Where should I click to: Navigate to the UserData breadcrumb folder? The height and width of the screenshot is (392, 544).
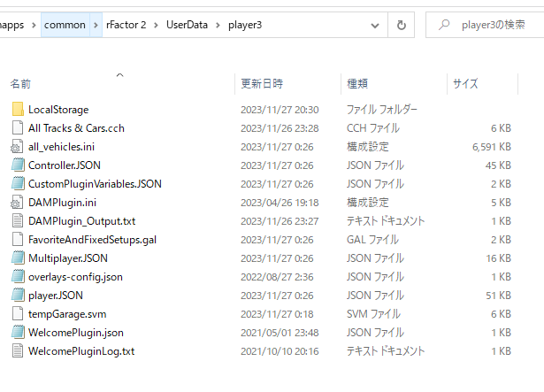click(187, 25)
